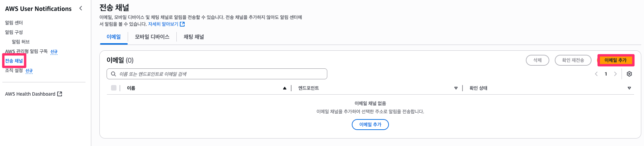Click 이메일 추가 button in empty table
The width and height of the screenshot is (644, 146).
coord(370,125)
